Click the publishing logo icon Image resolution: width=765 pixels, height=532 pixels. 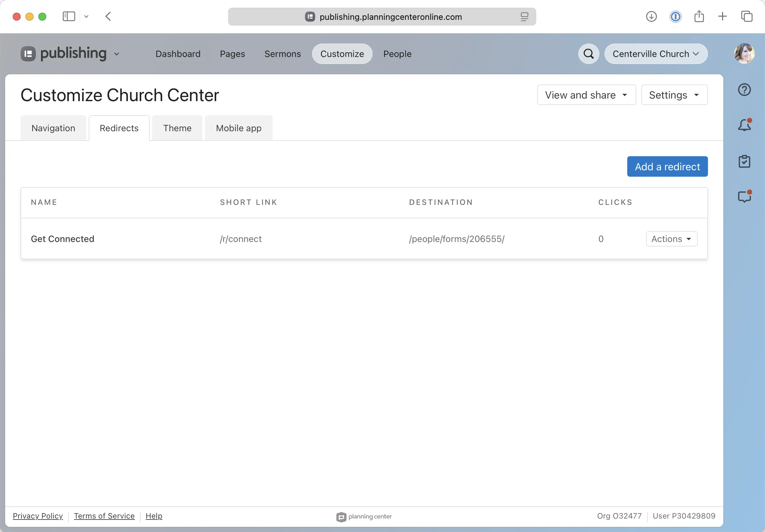click(28, 53)
